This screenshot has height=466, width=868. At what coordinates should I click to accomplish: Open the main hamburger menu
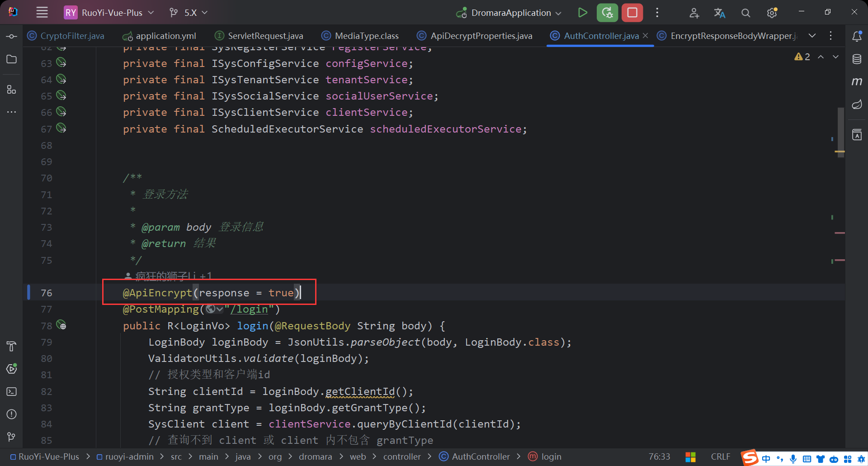pyautogui.click(x=42, y=13)
